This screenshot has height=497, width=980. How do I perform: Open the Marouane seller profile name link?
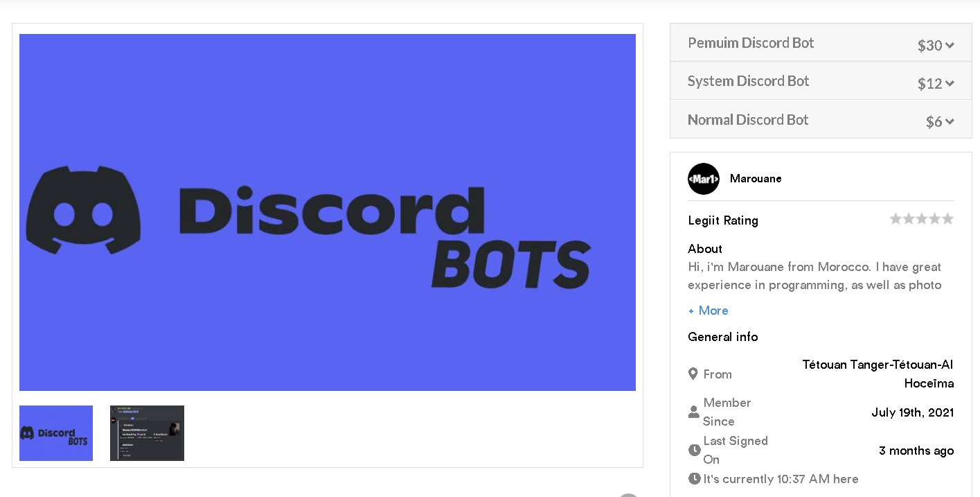tap(756, 179)
